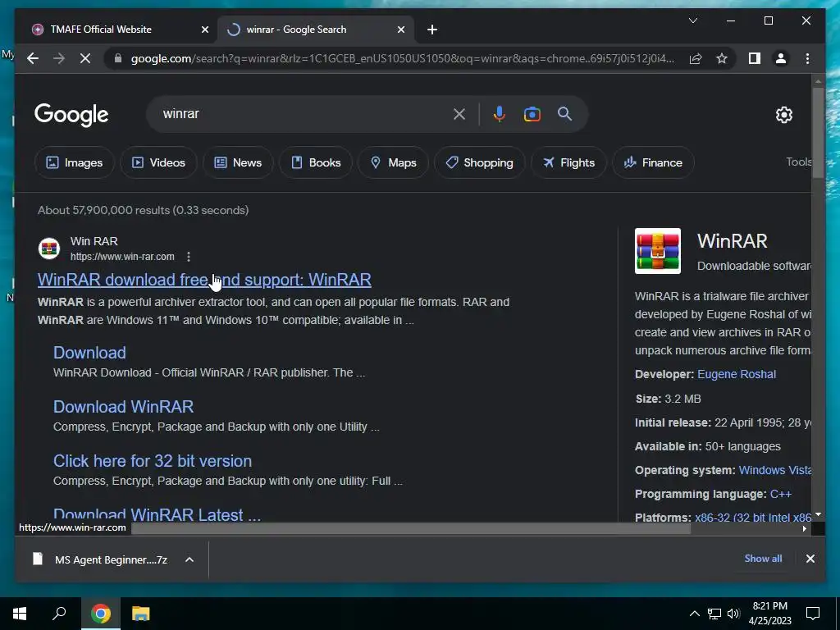Screen dimensions: 840x630
Task: Close the downloads bar
Action: (810, 559)
